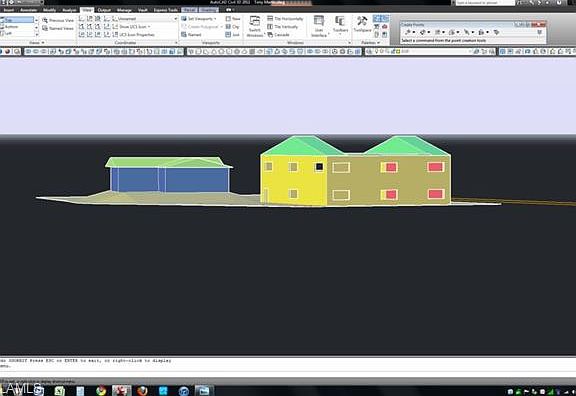Image resolution: width=576 pixels, height=396 pixels.
Task: Open Chrome from the taskbar
Action: [101, 390]
